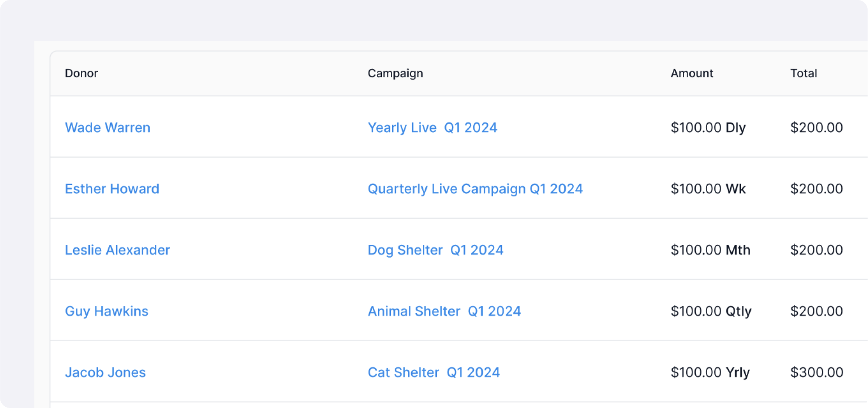The height and width of the screenshot is (408, 868).
Task: Open Esther Howard donor profile
Action: click(x=112, y=189)
